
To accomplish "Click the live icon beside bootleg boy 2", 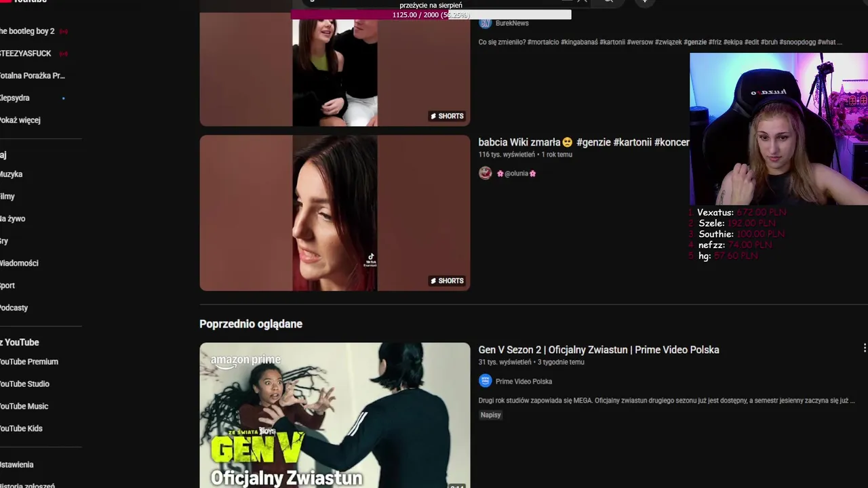I will 64,31.
